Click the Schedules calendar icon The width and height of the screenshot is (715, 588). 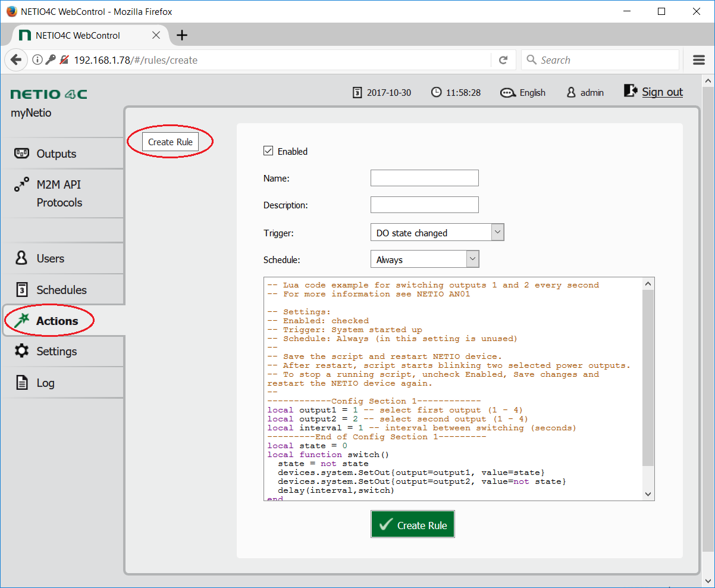click(21, 290)
